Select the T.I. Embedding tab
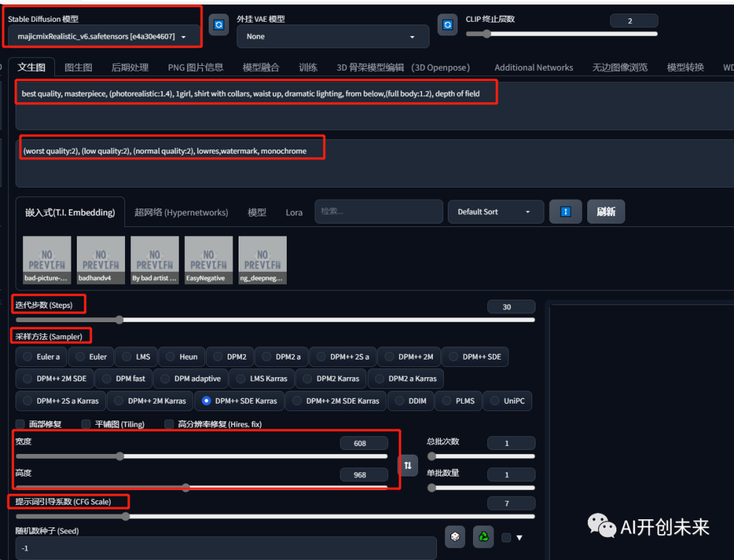 (x=70, y=213)
